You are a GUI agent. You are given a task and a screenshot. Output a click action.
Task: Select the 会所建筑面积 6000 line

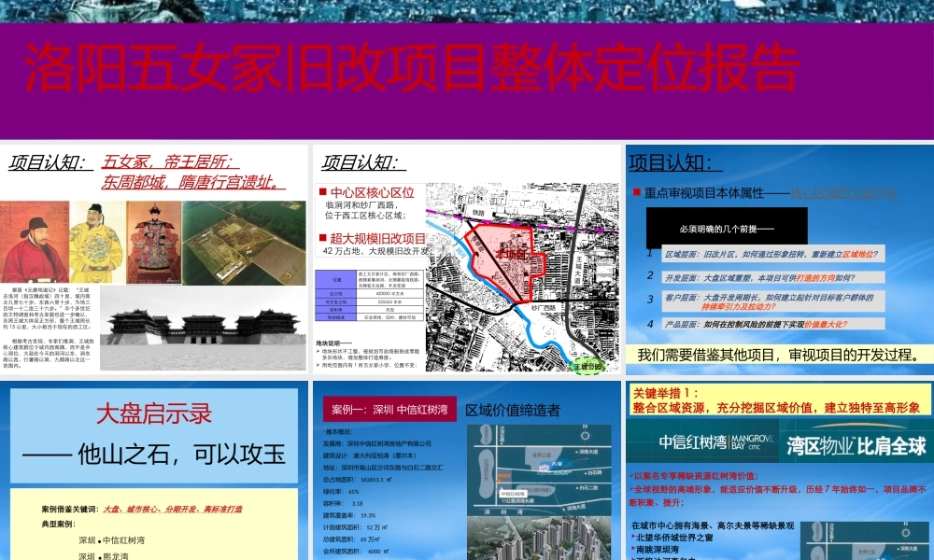click(356, 551)
